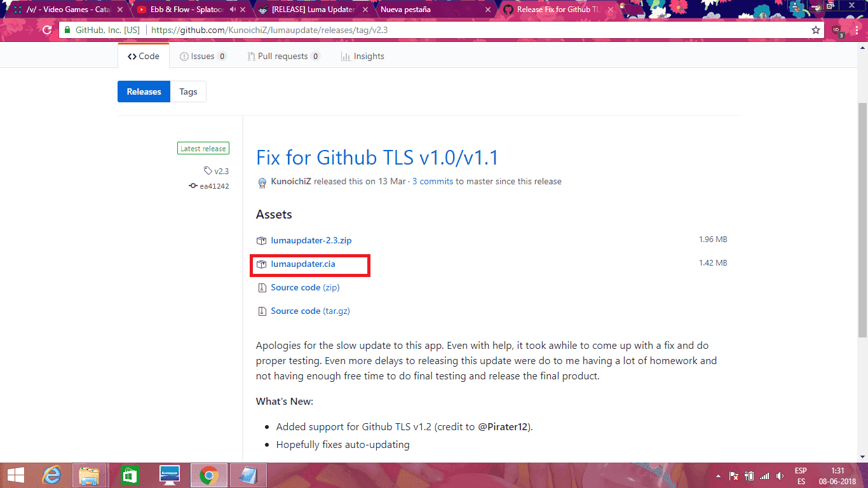Screen dimensions: 868x488
Task: Open the Action Center flag icon
Action: (x=733, y=476)
